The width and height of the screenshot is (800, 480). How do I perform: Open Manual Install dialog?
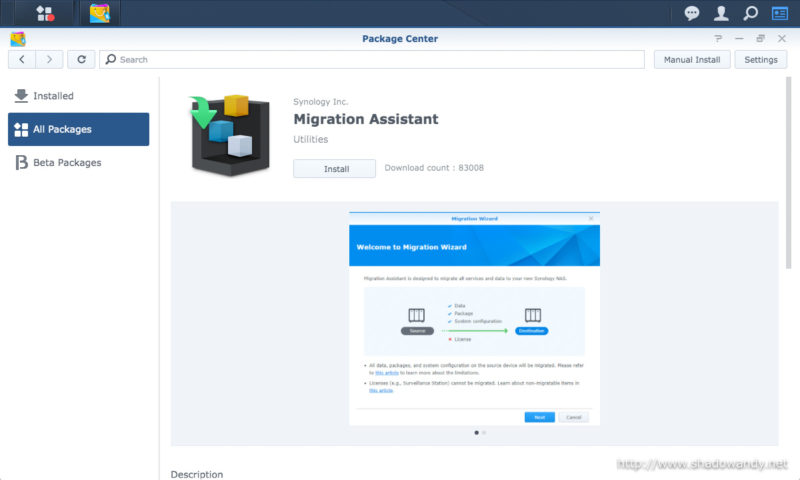point(692,60)
